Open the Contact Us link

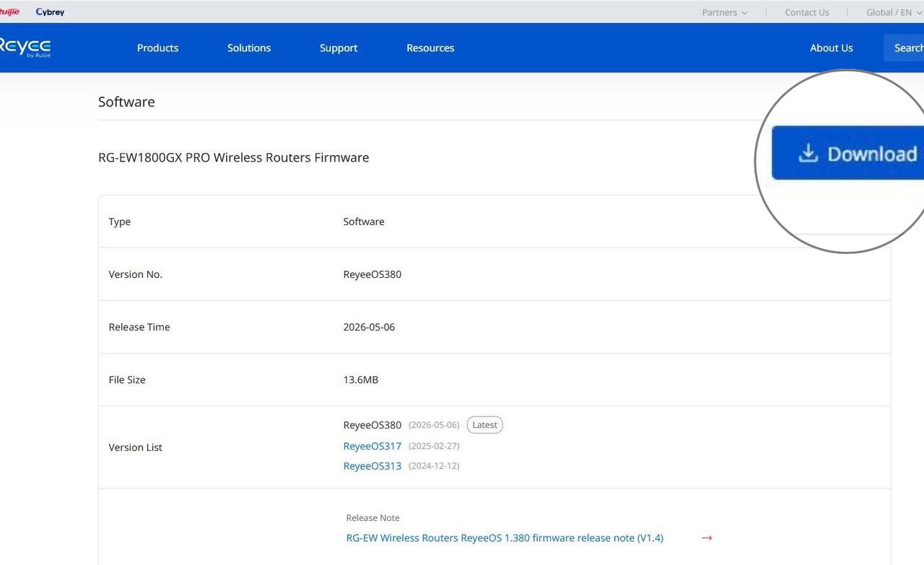click(807, 12)
